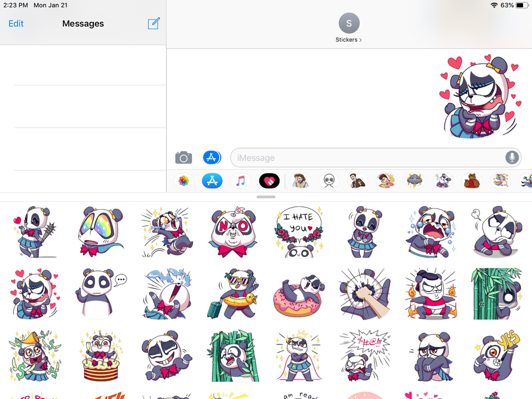Image resolution: width=532 pixels, height=399 pixels.
Task: Select the rainbow unicorn sticker pack
Action: (x=500, y=180)
